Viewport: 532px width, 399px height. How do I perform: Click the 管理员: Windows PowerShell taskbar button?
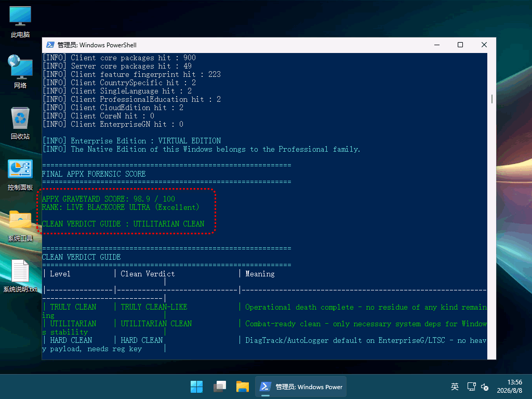click(x=301, y=387)
